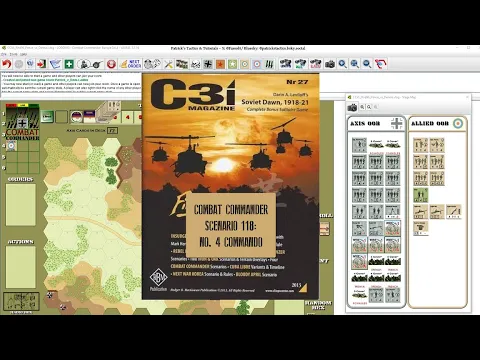Image resolution: width=480 pixels, height=360 pixels.
Task: Click the camera icon in the OOB map window
Action: coord(352,107)
